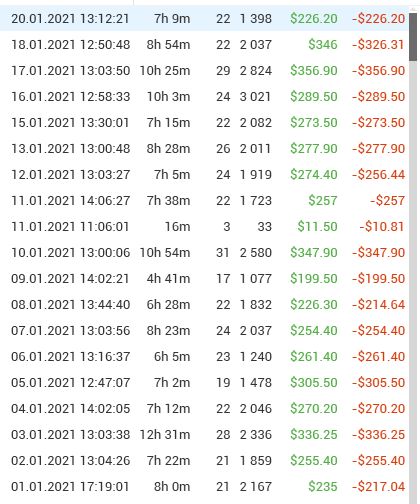420x504 pixels.
Task: Select the 10.01.2021 13:00:06 session
Action: click(x=204, y=253)
